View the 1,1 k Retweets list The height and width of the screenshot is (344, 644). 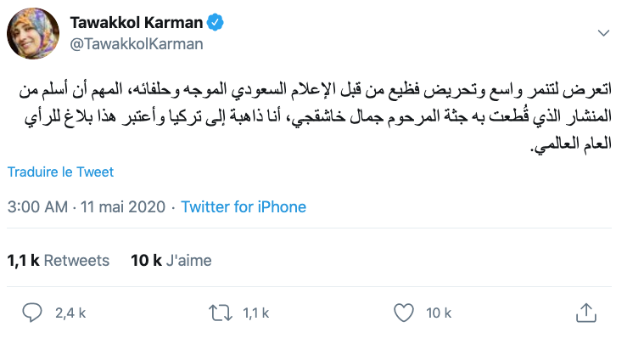58,261
